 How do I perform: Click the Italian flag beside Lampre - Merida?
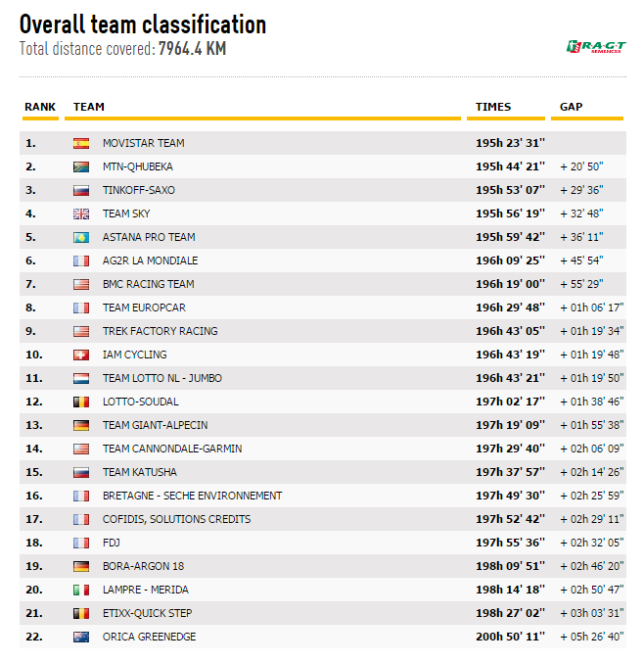pos(81,590)
